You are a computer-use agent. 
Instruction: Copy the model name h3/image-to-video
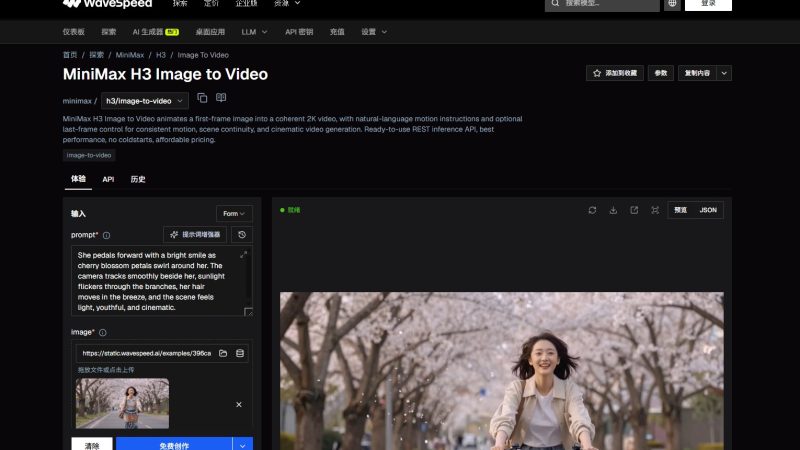202,97
